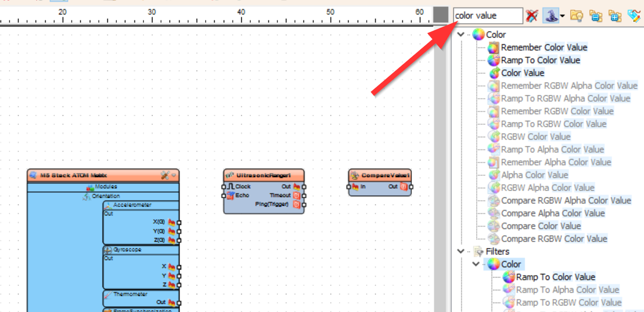Click the Accelerometer Y(G) output pin
The width and height of the screenshot is (644, 312).
click(x=179, y=231)
